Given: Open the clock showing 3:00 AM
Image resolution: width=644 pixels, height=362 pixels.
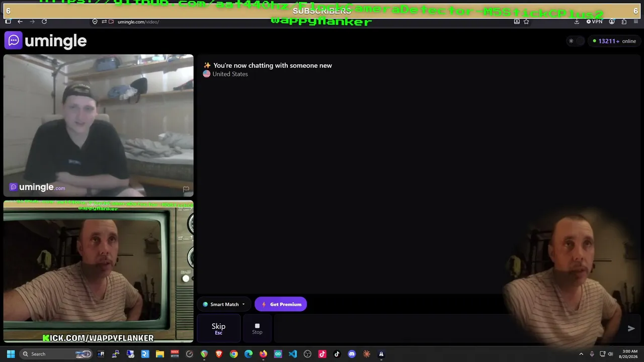Looking at the screenshot, I should [629, 354].
